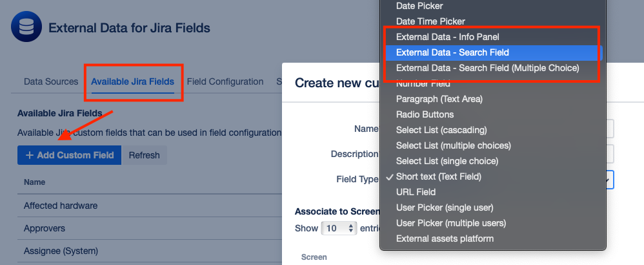
Task: Choose External assets platform option
Action: [x=445, y=238]
